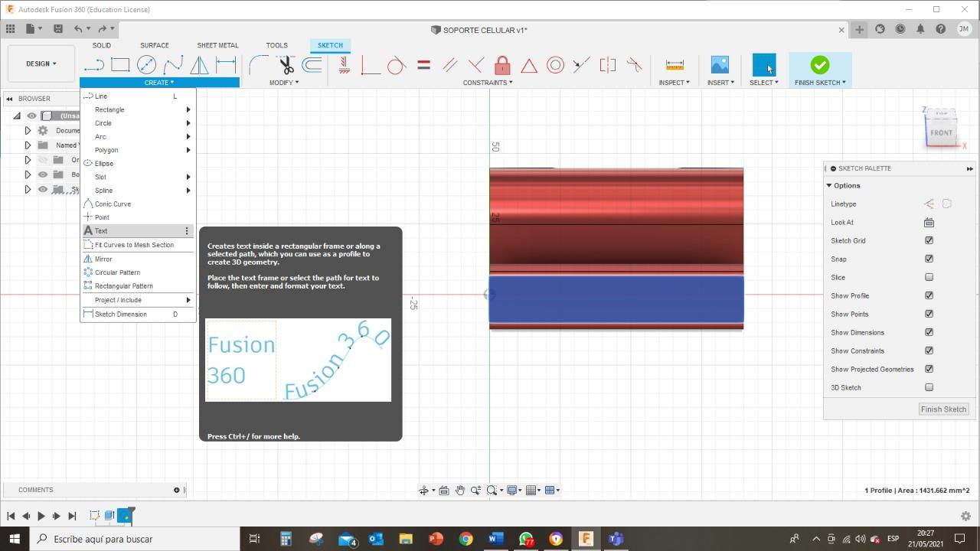Click the Orbit navigation icon
Image resolution: width=980 pixels, height=551 pixels.
423,491
